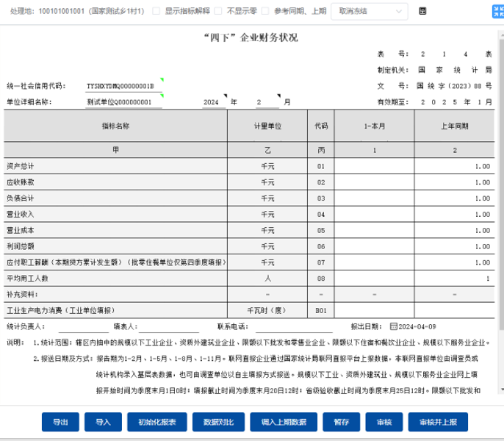504x441 pixels.
Task: Check the 参考同期、上期 checkbox
Action: (x=264, y=12)
